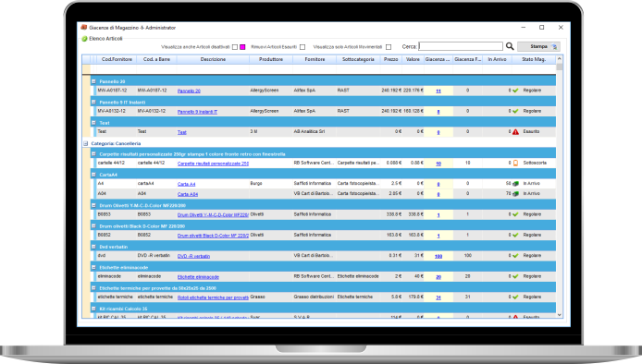The height and width of the screenshot is (364, 642).
Task: Tick the Rimuovi Articoli Esauriti checkbox
Action: click(302, 47)
